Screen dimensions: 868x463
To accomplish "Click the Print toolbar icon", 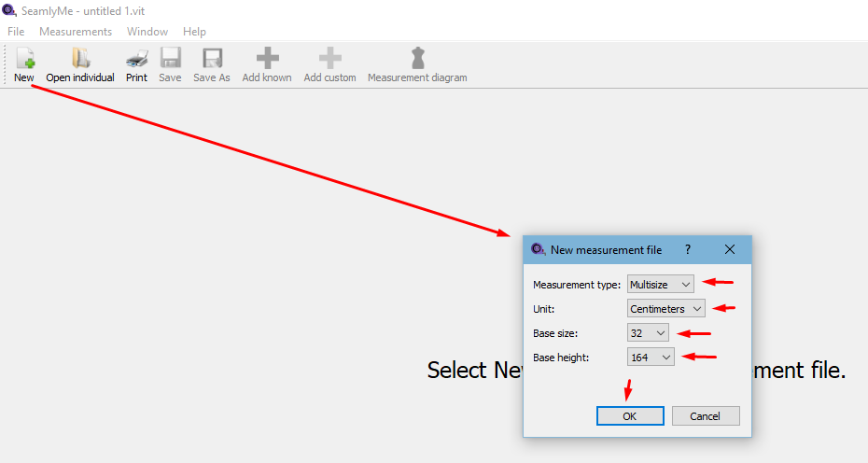I will coord(136,60).
